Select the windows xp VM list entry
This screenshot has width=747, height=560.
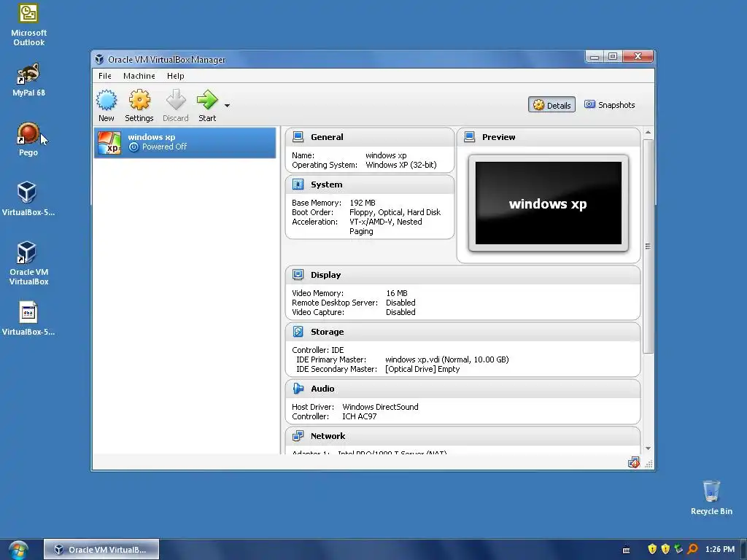pyautogui.click(x=185, y=142)
